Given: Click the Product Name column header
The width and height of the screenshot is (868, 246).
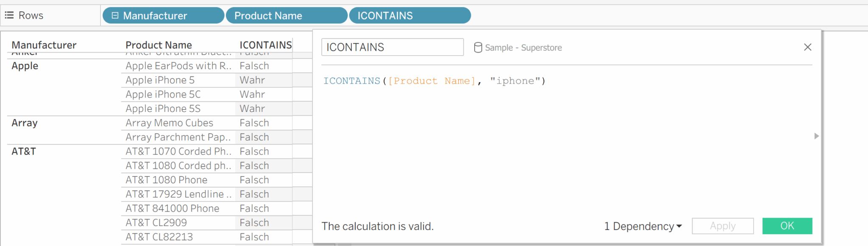Looking at the screenshot, I should pyautogui.click(x=159, y=45).
